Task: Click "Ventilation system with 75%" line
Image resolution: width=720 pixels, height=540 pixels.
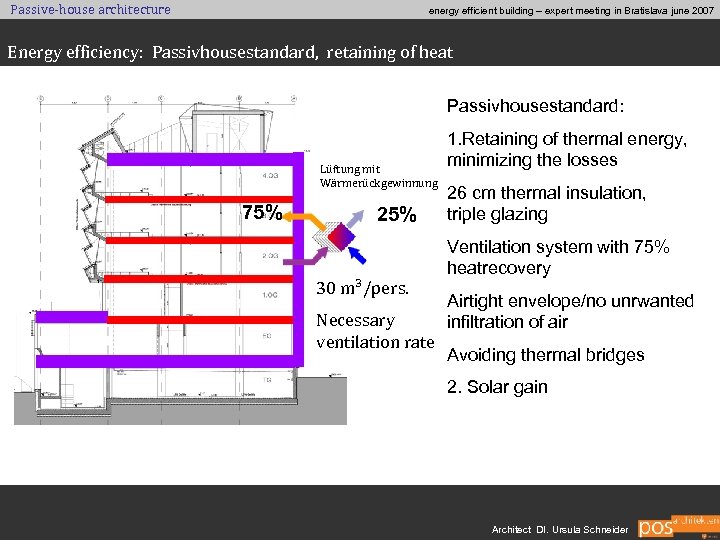Action: 558,247
